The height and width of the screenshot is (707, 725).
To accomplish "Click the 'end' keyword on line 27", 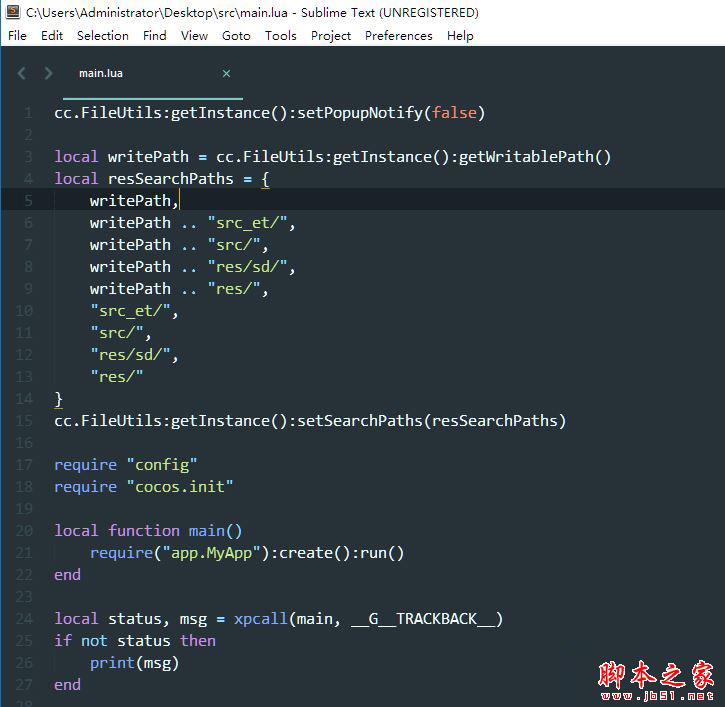I will pyautogui.click(x=68, y=685).
